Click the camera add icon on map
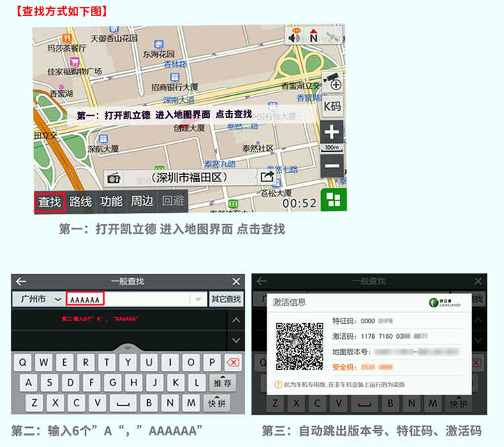The image size is (504, 447). (x=333, y=82)
